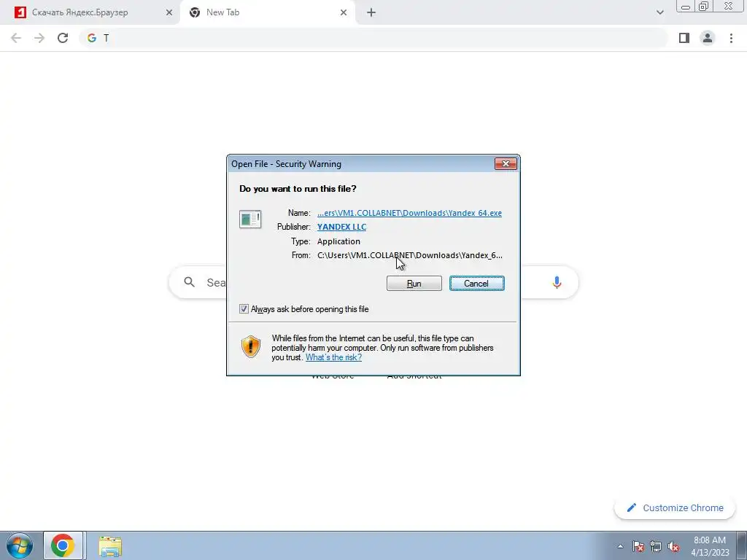Image resolution: width=747 pixels, height=560 pixels.
Task: Click the muted volume tray icon
Action: click(673, 546)
